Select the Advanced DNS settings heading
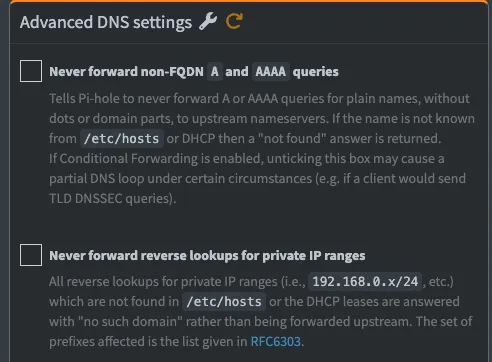The width and height of the screenshot is (492, 362). [106, 22]
